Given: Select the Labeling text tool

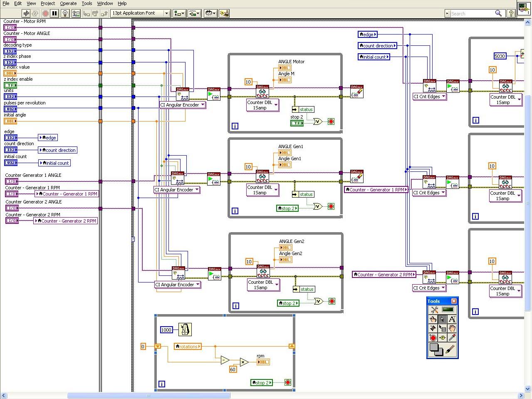Looking at the screenshot, I should pyautogui.click(x=452, y=319).
